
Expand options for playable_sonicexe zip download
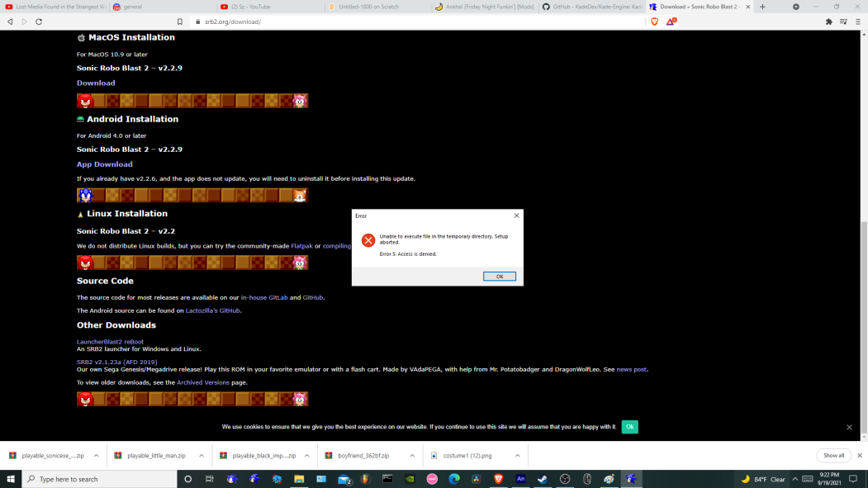[97, 456]
